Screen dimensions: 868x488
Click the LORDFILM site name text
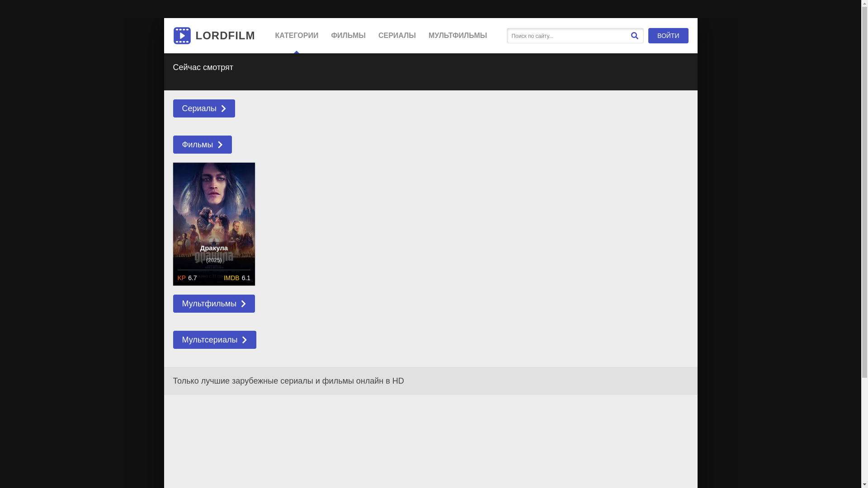pyautogui.click(x=225, y=36)
